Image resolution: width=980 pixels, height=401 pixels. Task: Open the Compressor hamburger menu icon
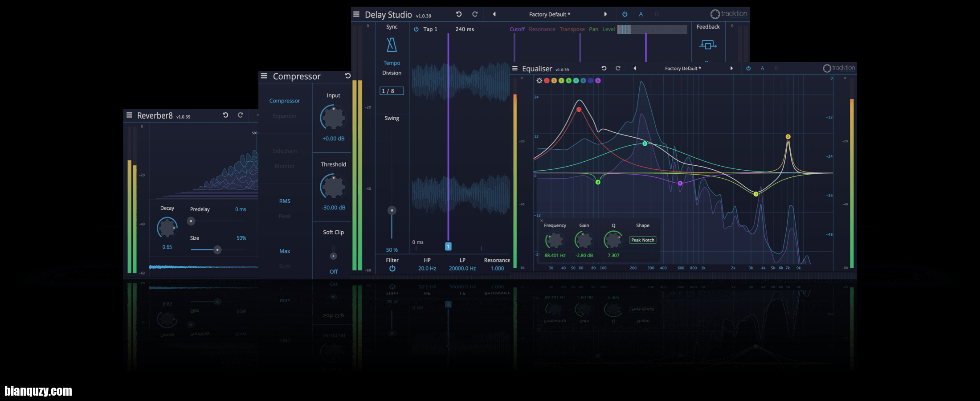click(264, 76)
